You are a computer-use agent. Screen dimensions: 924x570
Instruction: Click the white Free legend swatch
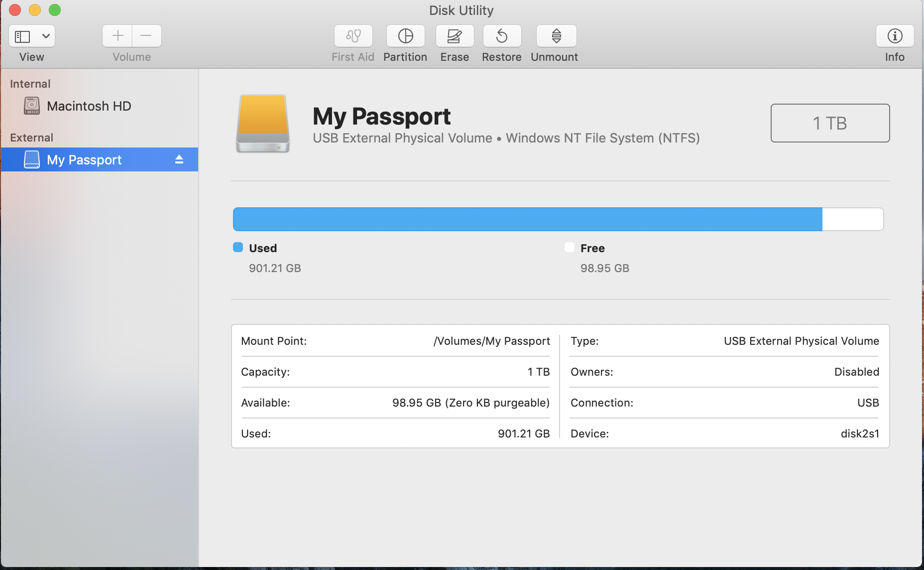[570, 247]
